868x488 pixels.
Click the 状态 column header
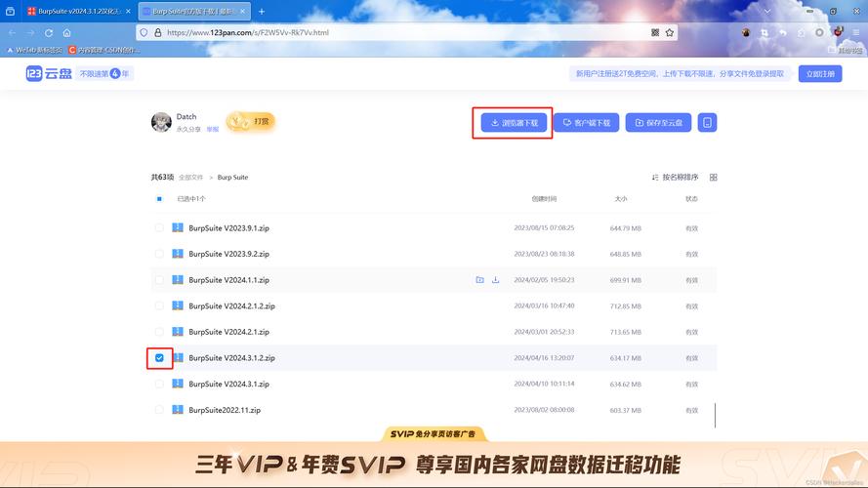[x=691, y=199]
